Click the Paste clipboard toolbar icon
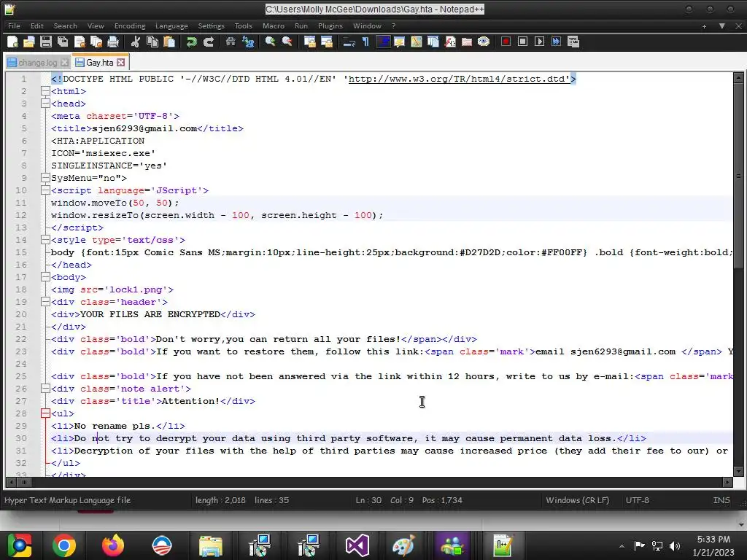Screen dimensions: 747x560 (169, 42)
